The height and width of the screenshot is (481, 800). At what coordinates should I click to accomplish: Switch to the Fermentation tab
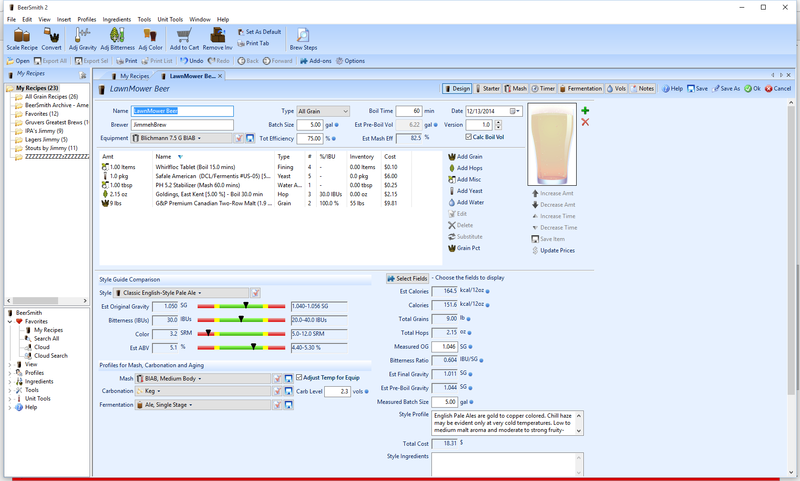pos(581,88)
